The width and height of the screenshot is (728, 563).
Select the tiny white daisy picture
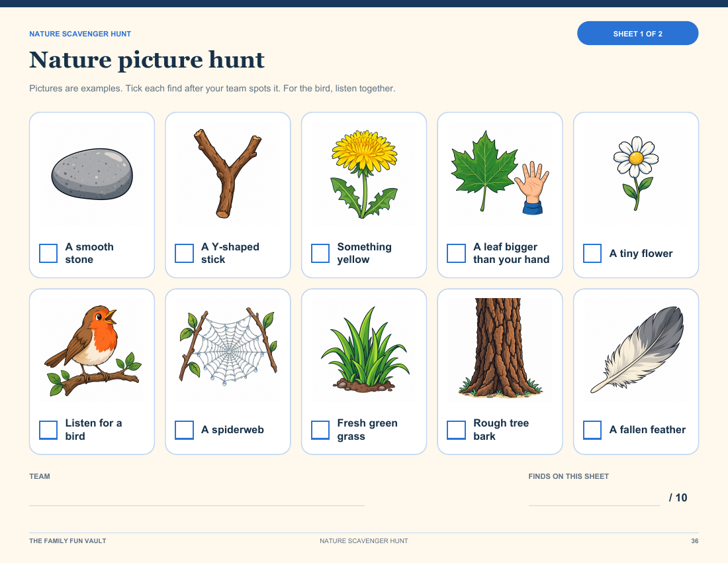click(x=636, y=174)
